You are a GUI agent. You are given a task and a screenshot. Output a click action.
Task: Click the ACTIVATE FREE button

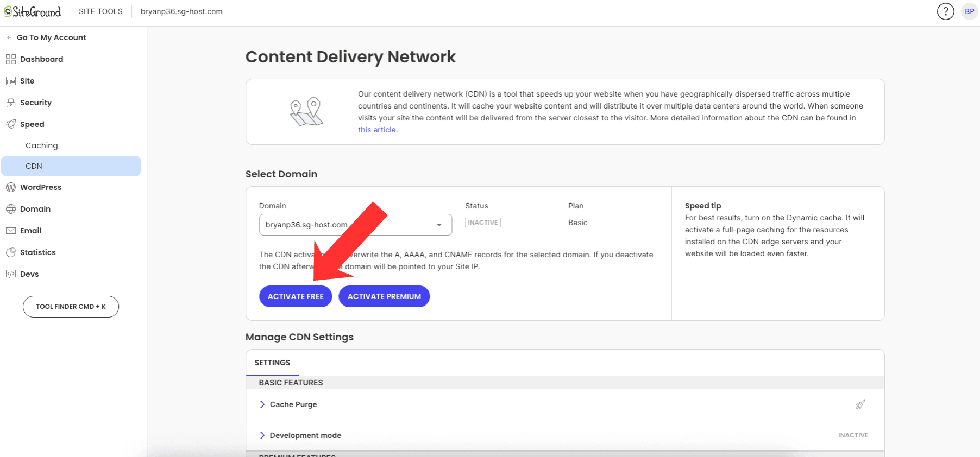point(296,296)
